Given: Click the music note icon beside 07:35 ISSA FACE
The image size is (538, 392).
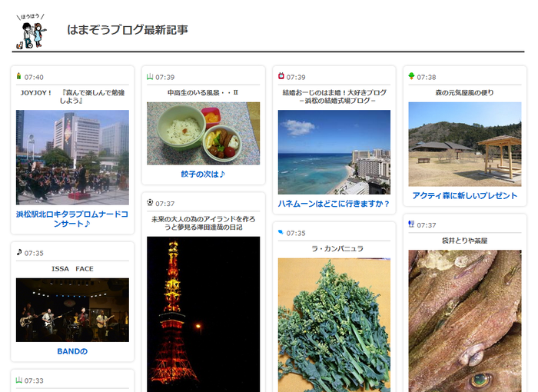Looking at the screenshot, I should click(19, 252).
